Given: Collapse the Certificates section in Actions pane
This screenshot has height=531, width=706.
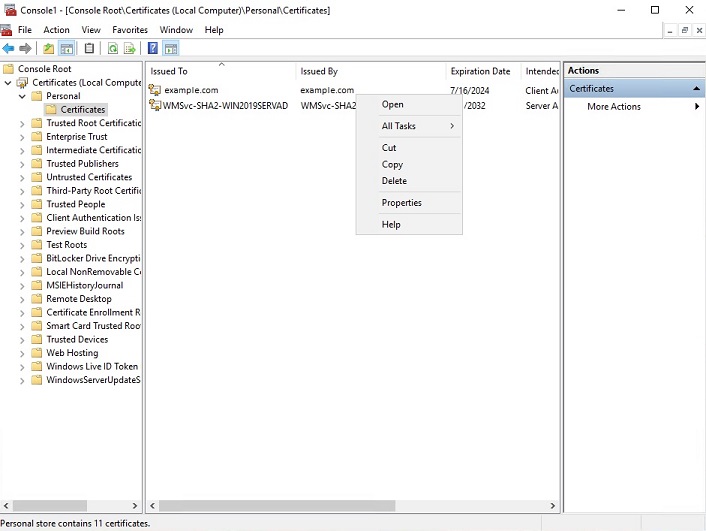Looking at the screenshot, I should coord(697,89).
